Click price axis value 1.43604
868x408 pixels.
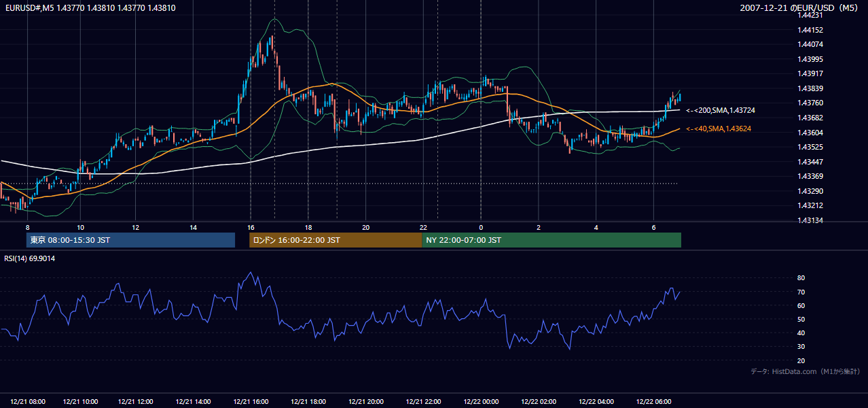(x=810, y=133)
